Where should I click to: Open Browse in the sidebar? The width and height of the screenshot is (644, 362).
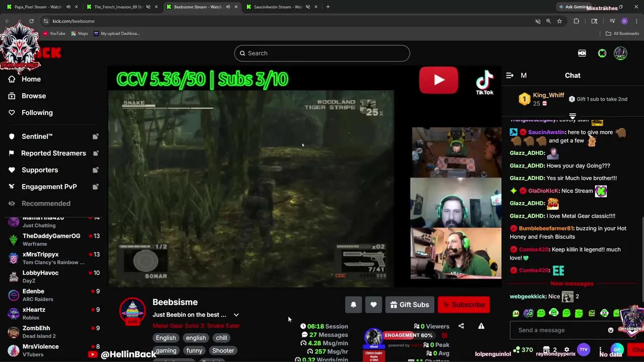[x=34, y=96]
